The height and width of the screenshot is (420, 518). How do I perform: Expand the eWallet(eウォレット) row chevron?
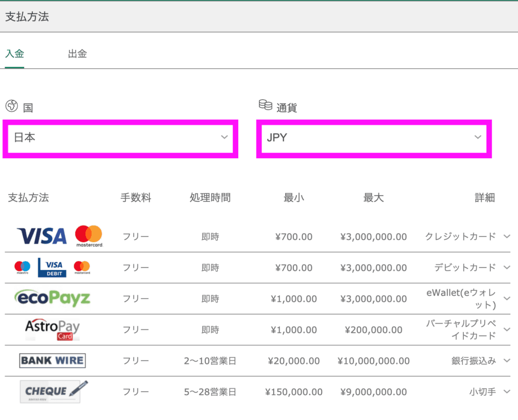(507, 298)
